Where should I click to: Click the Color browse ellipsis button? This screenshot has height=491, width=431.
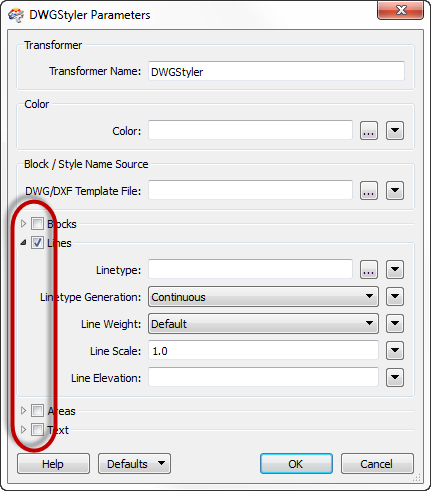tap(369, 130)
